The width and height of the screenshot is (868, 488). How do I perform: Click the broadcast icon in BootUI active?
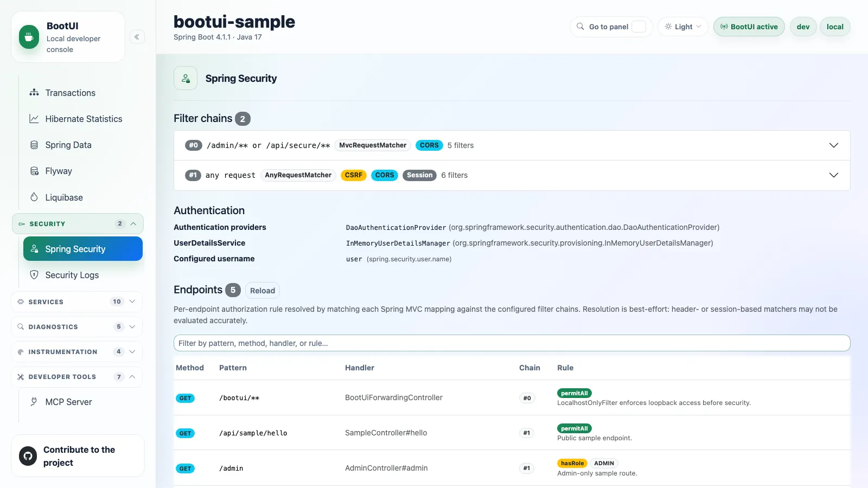pos(724,27)
